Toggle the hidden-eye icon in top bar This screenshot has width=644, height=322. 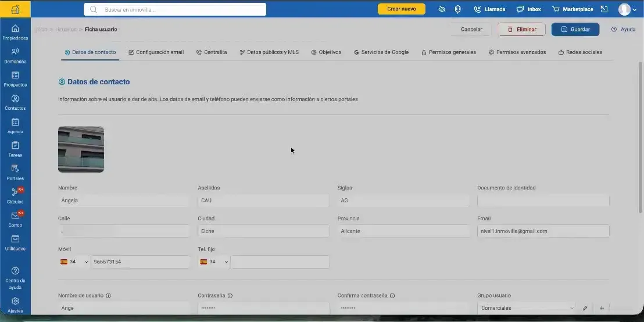[x=442, y=9]
